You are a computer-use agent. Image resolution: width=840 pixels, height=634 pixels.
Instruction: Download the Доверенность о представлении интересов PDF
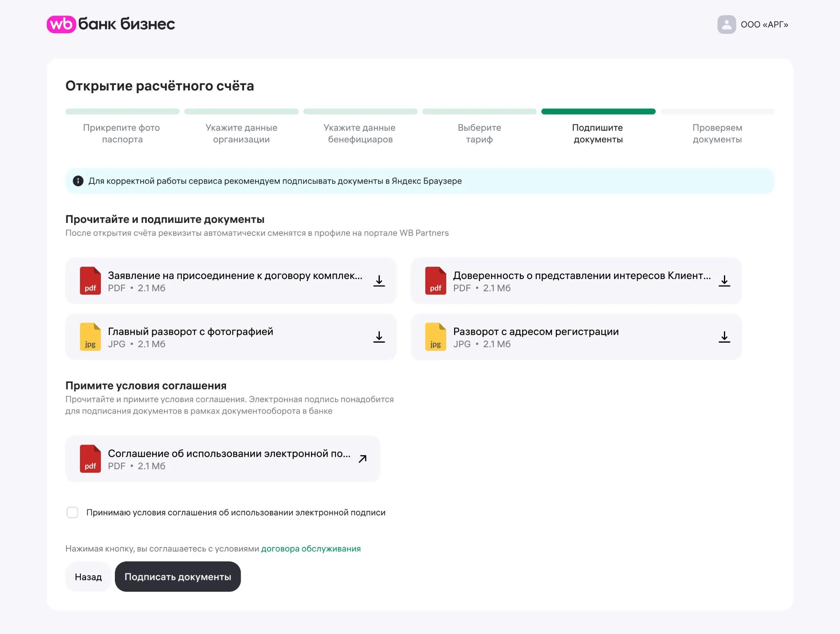pos(724,281)
